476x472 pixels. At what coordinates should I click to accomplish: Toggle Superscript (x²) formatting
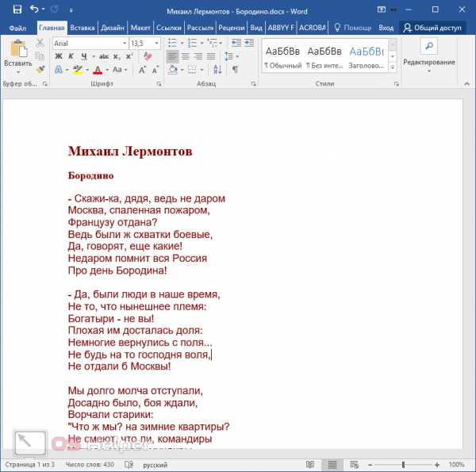point(129,56)
